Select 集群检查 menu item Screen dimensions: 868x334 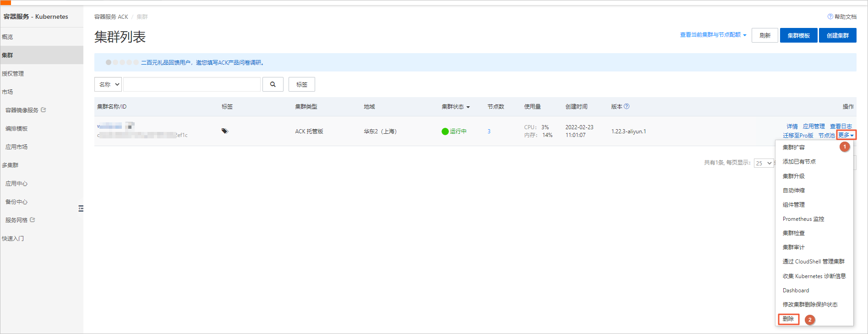point(794,233)
